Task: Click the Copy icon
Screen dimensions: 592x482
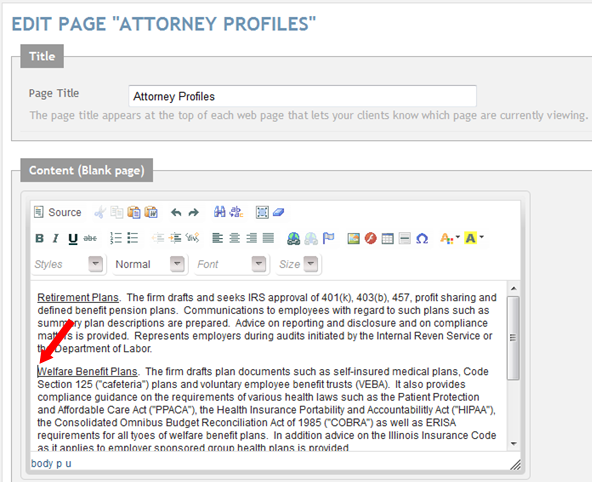Action: [x=117, y=212]
